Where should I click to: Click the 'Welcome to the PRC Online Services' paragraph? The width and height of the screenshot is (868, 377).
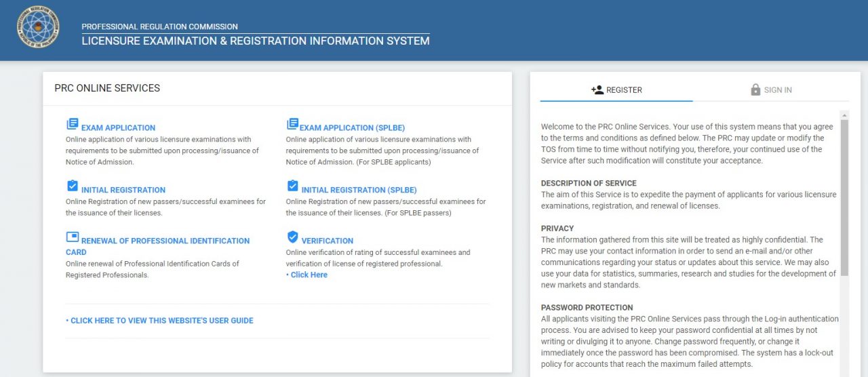(x=688, y=144)
